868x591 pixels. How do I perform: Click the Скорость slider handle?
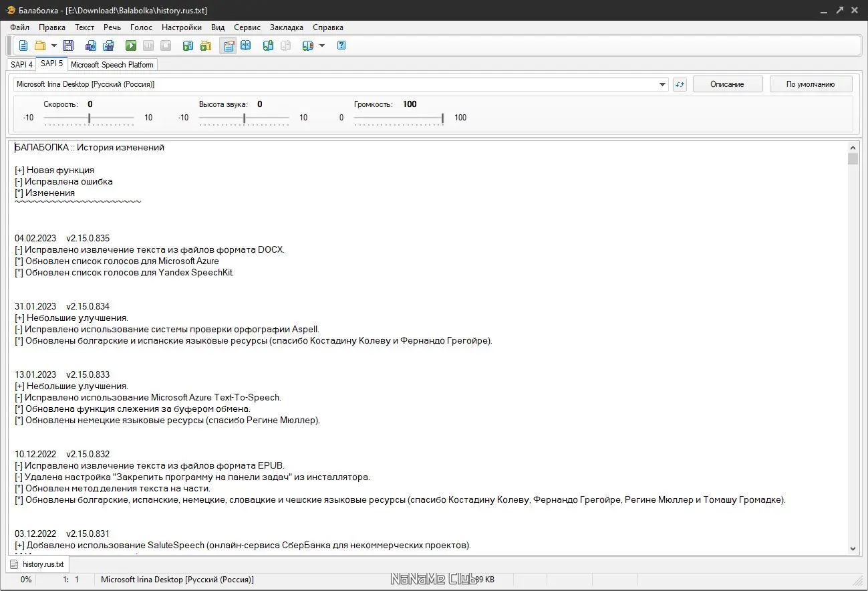point(89,118)
